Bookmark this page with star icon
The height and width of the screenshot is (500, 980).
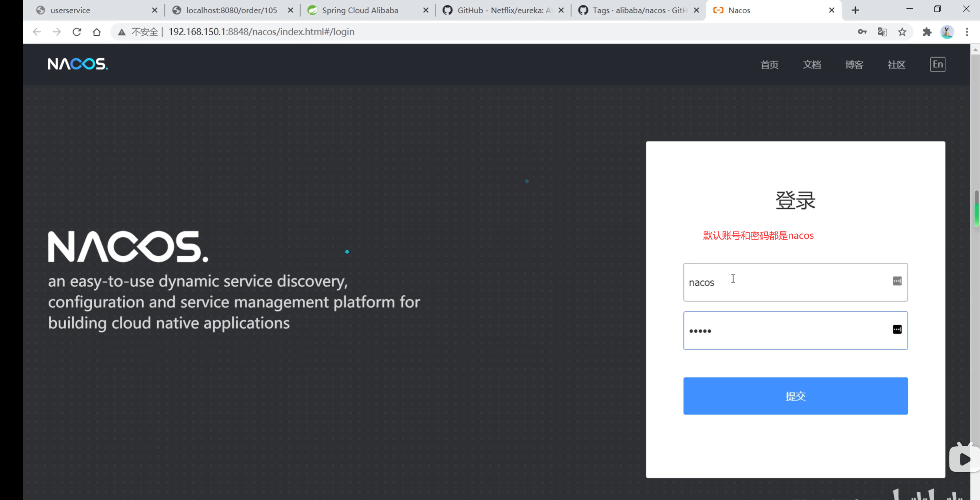pyautogui.click(x=902, y=32)
